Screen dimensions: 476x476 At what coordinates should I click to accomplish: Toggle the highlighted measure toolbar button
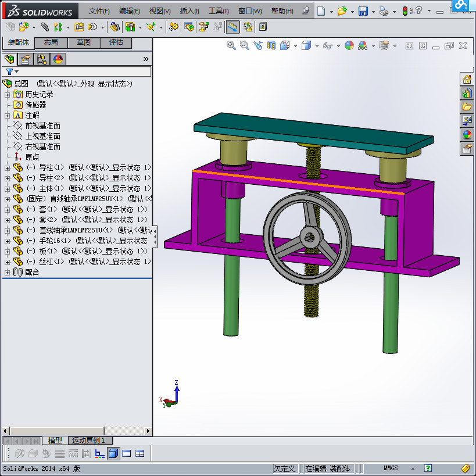232,27
